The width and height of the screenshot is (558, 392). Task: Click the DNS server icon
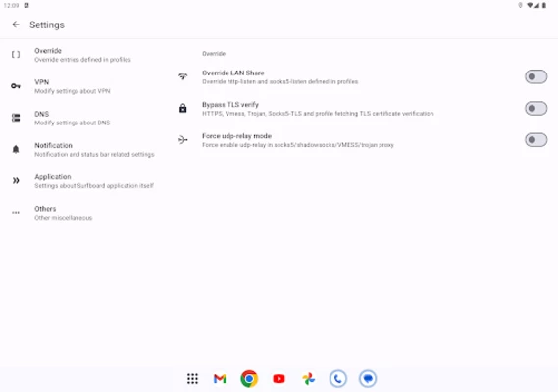pos(16,118)
